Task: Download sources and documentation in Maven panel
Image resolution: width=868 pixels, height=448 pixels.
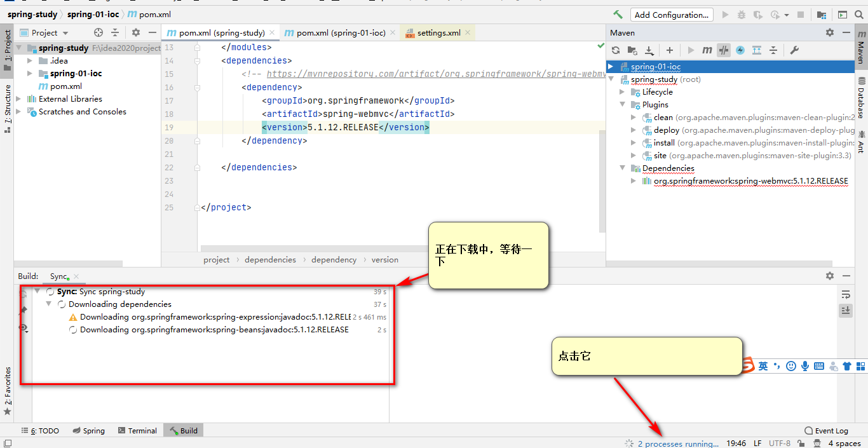Action: pyautogui.click(x=649, y=50)
